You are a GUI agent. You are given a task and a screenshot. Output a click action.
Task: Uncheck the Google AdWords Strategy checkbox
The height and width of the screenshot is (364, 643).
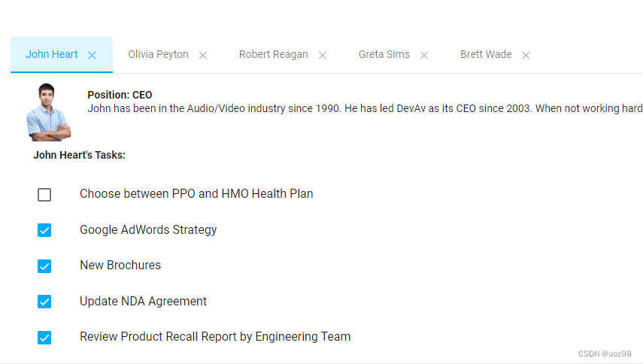click(44, 230)
